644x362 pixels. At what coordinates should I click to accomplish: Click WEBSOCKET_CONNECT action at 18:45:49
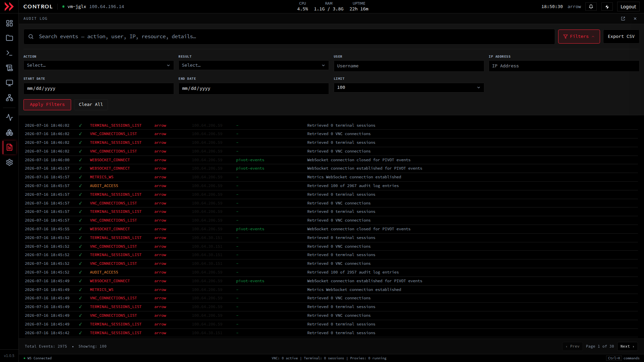coord(110,281)
